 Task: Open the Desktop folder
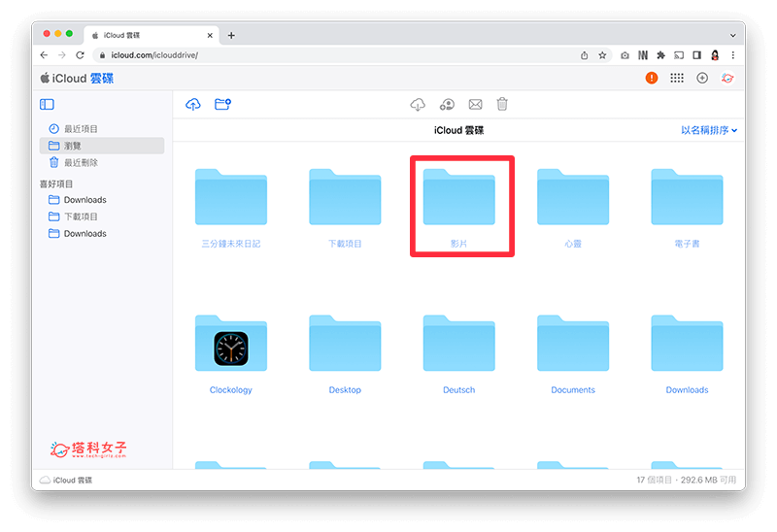[345, 354]
